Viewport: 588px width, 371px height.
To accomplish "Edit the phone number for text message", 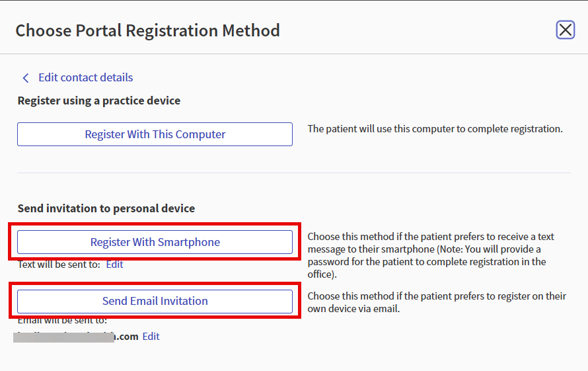I will (x=114, y=265).
